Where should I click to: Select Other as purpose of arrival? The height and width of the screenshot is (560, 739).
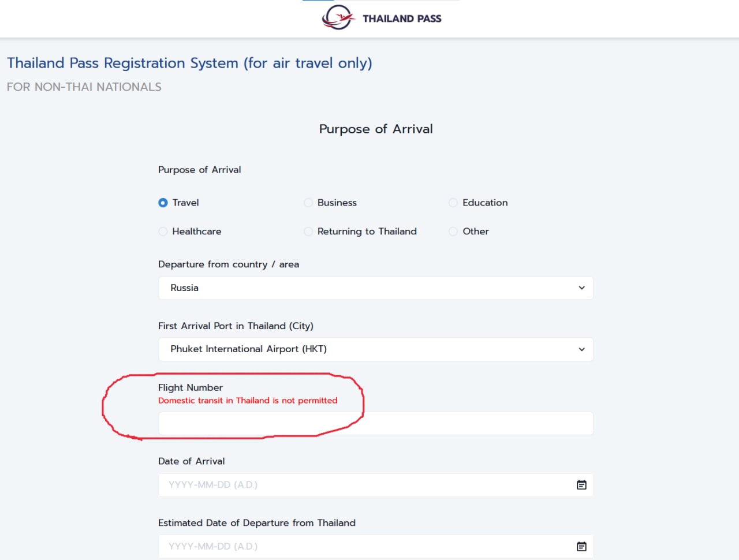point(453,232)
